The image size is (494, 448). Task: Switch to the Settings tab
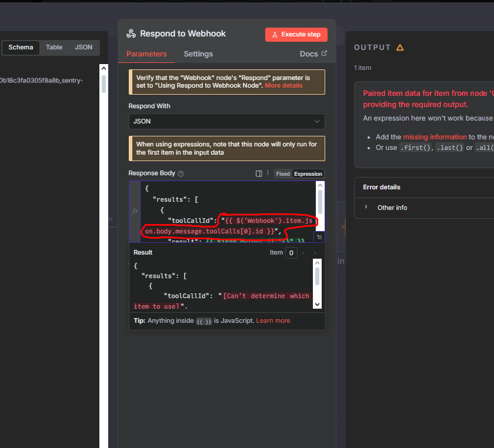coord(198,54)
